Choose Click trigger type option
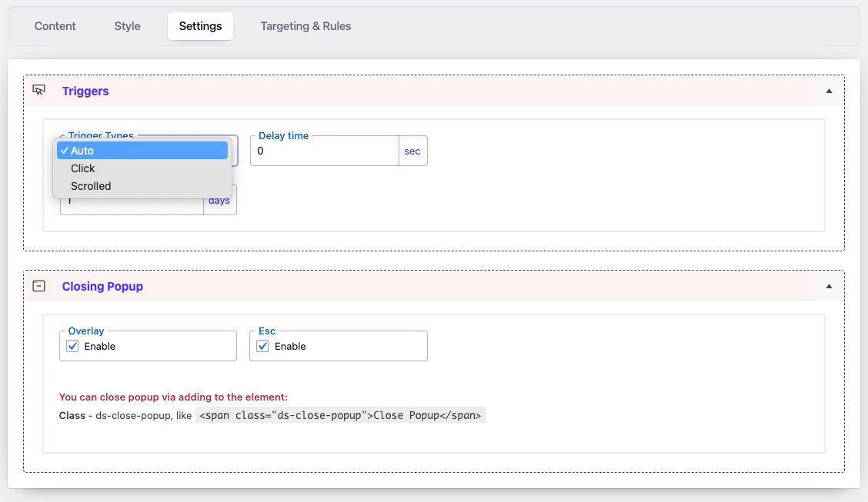Image resolution: width=868 pixels, height=502 pixels. pos(142,168)
